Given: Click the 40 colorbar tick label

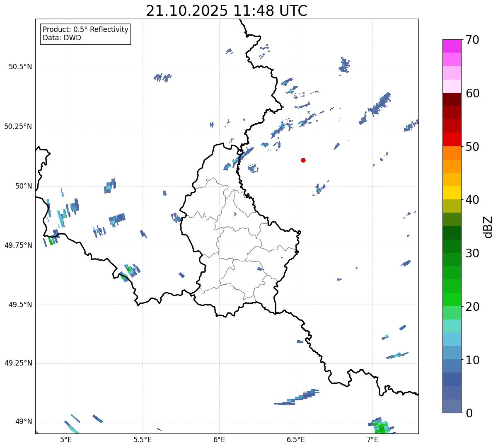Looking at the screenshot, I should tap(472, 200).
